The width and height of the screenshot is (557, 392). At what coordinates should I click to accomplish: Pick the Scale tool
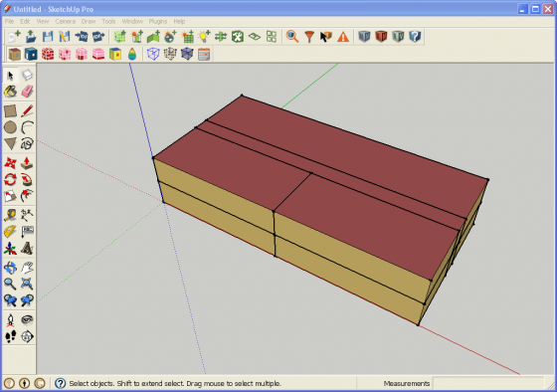click(x=10, y=196)
